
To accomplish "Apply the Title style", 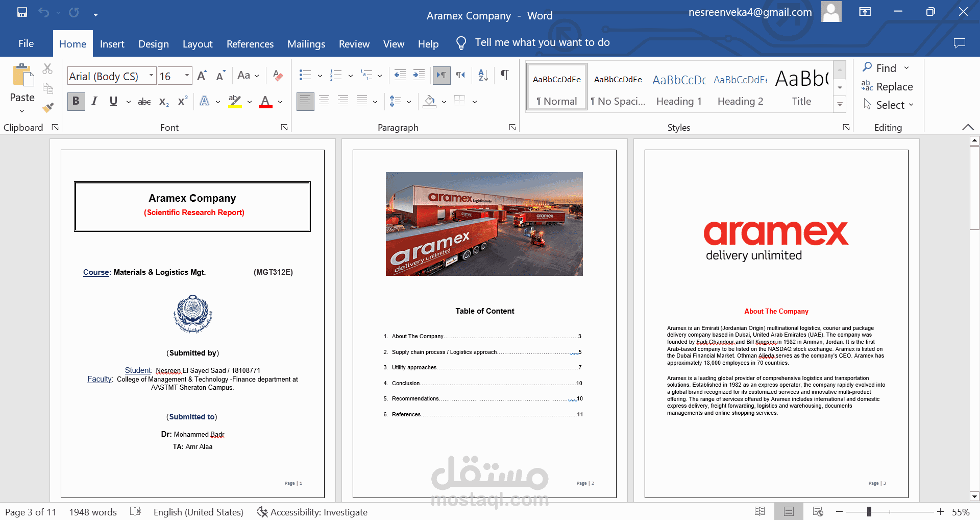I will tap(801, 87).
